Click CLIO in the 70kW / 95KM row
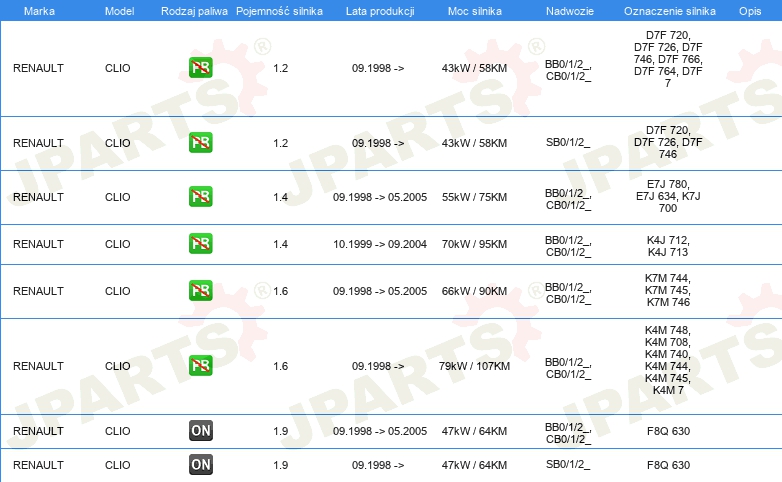Screen dimensions: 782x482 click(x=118, y=244)
